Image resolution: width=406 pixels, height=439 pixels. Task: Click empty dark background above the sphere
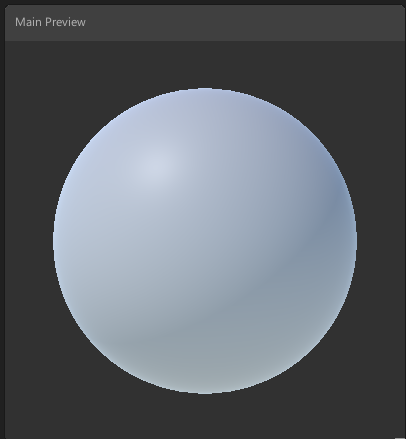pyautogui.click(x=205, y=63)
